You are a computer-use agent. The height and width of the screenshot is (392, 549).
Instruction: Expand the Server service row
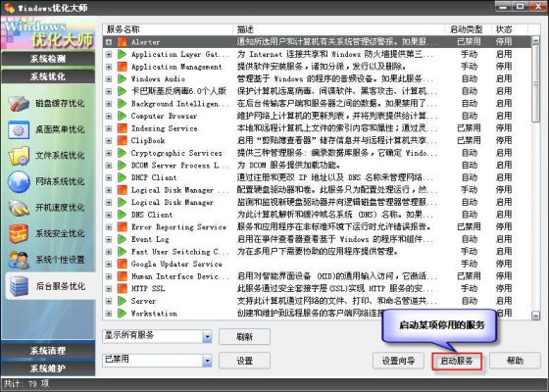pyautogui.click(x=109, y=301)
